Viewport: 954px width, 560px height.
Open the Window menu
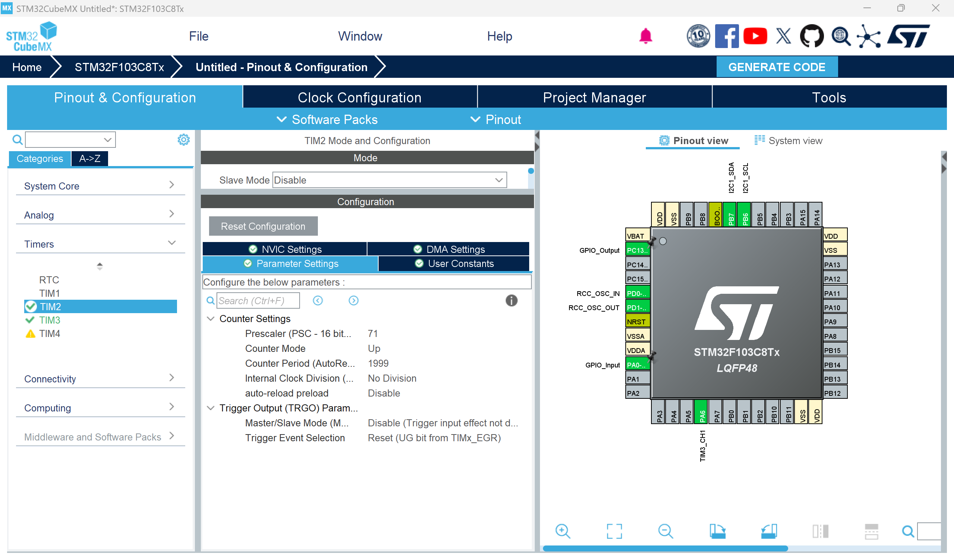pyautogui.click(x=360, y=36)
